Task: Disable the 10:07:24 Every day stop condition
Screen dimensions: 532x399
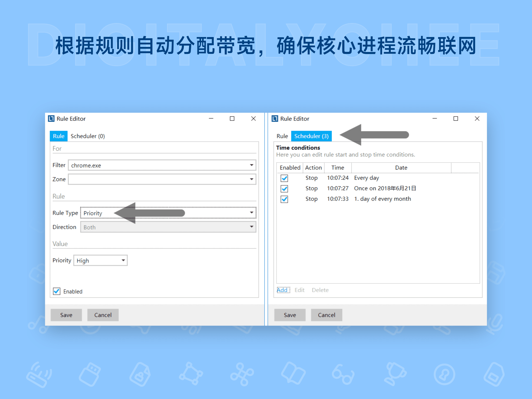Action: (x=284, y=178)
